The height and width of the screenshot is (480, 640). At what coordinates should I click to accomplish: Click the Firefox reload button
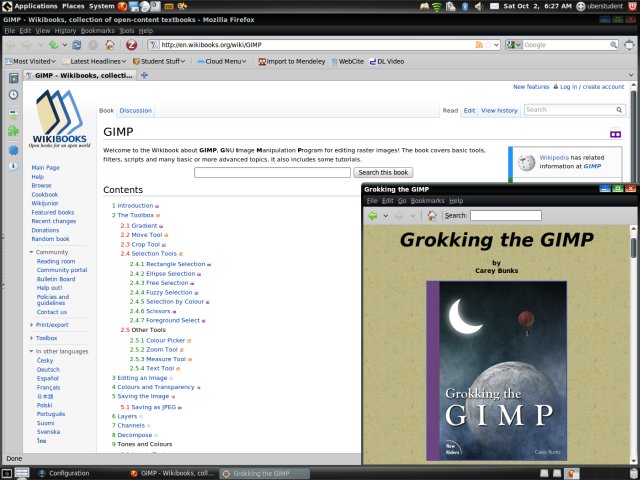point(76,45)
